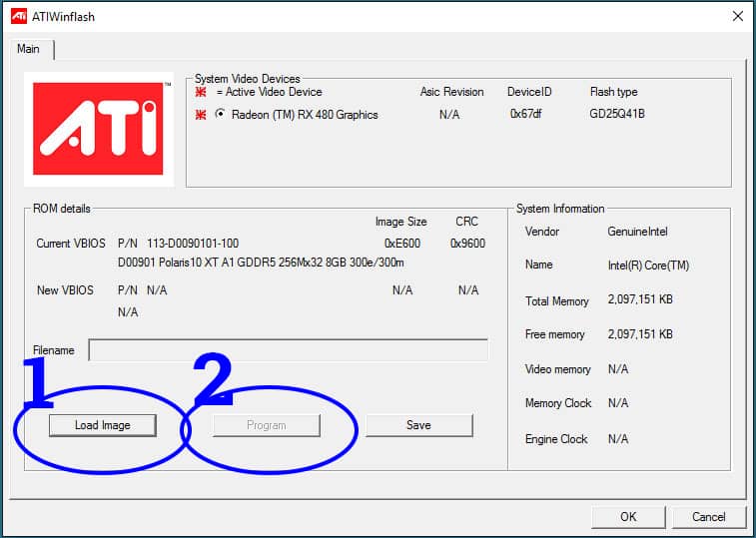Click the DeviceID value 0x67df
756x538 pixels.
click(x=525, y=114)
